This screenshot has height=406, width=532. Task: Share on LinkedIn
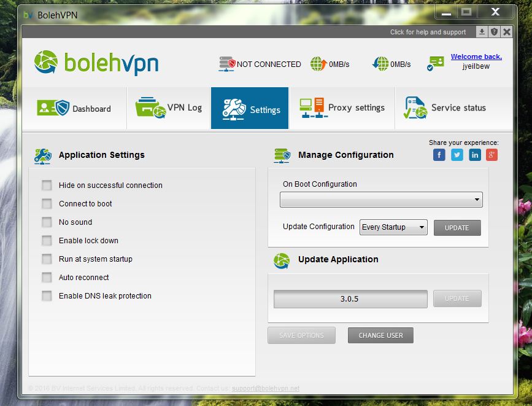coord(475,155)
